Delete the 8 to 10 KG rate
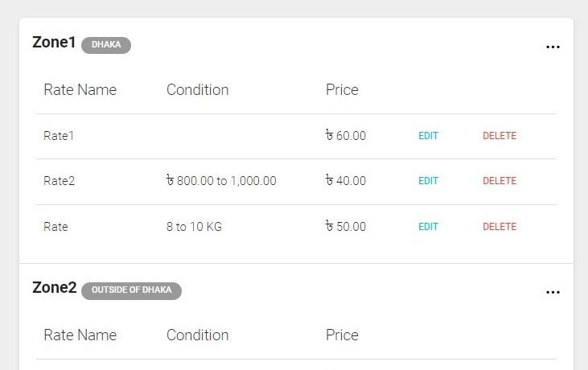The height and width of the screenshot is (370, 588). 500,227
